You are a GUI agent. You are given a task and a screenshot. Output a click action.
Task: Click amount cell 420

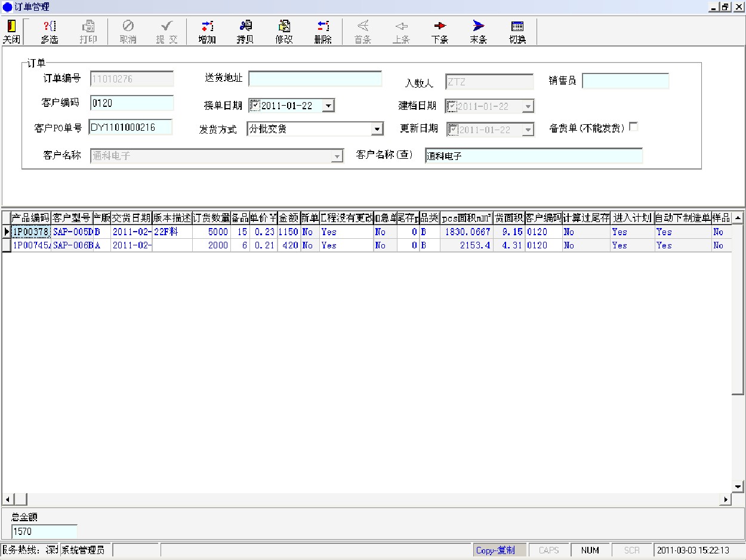coord(288,245)
